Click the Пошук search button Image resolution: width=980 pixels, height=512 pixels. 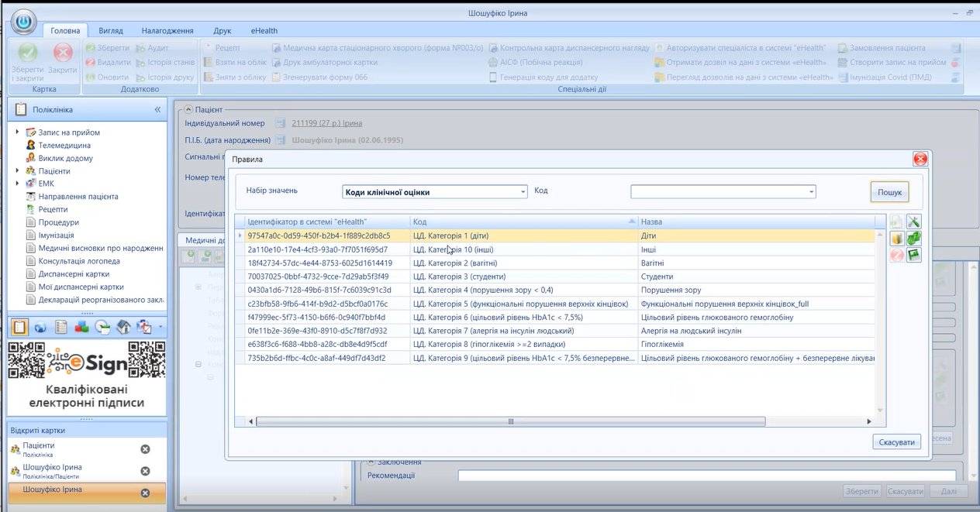pos(889,192)
